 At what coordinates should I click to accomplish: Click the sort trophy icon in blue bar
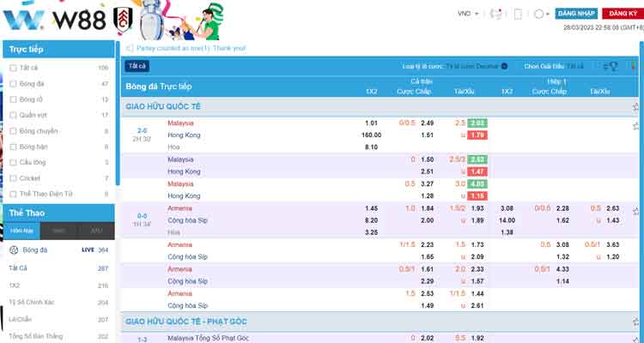click(x=610, y=66)
